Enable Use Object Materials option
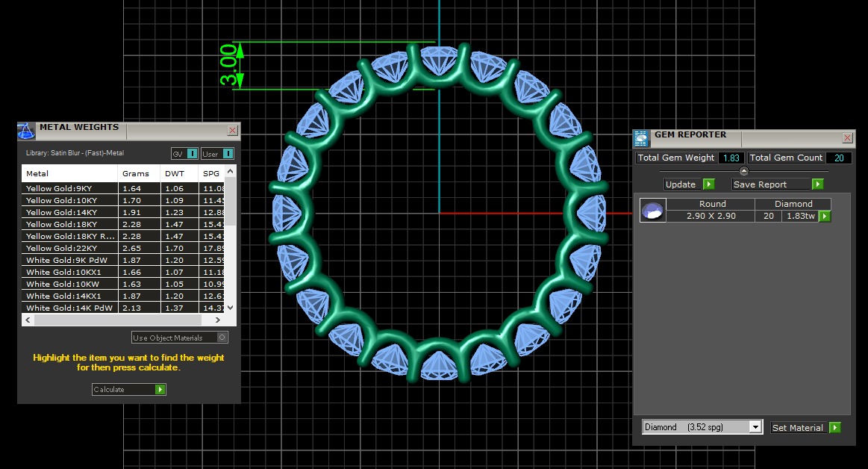 coord(222,338)
